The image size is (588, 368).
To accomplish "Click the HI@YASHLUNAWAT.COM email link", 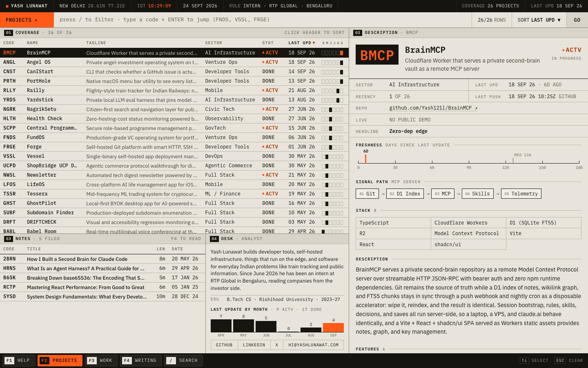I will (x=313, y=345).
